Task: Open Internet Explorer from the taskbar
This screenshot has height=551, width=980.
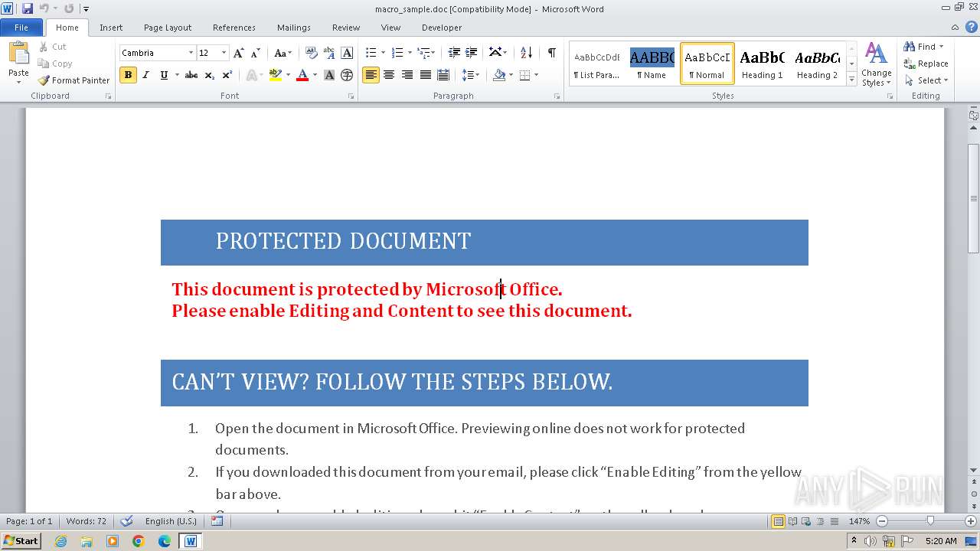Action: tap(60, 541)
